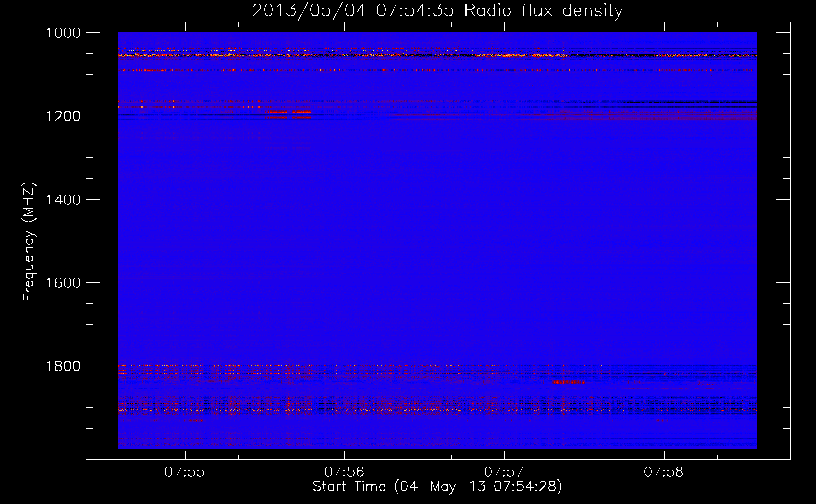Click the 07:58 time tick label
The width and height of the screenshot is (816, 504).
(664, 472)
